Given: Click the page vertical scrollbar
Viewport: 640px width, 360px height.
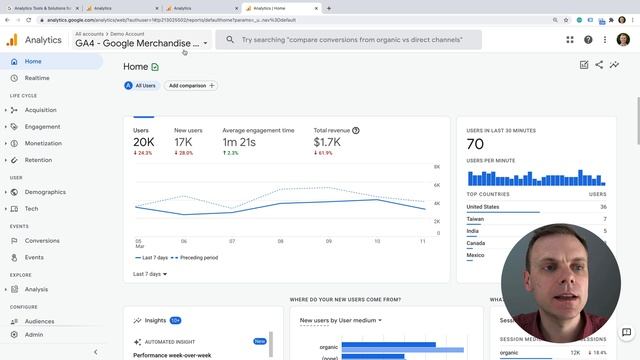Looking at the screenshot, I should 638,121.
